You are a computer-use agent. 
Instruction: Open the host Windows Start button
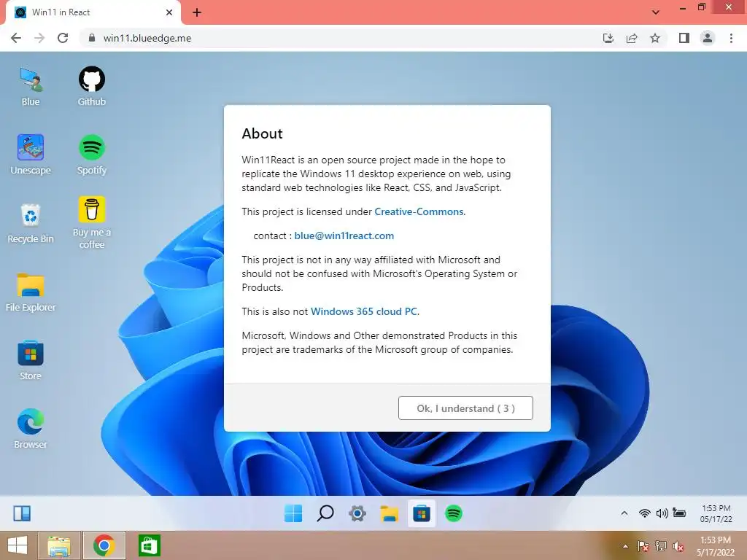(18, 545)
